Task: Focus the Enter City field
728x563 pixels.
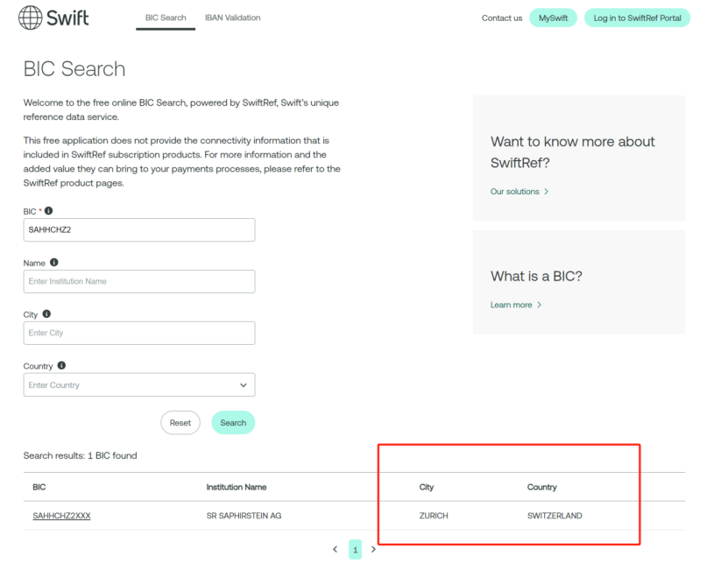Action: click(139, 333)
